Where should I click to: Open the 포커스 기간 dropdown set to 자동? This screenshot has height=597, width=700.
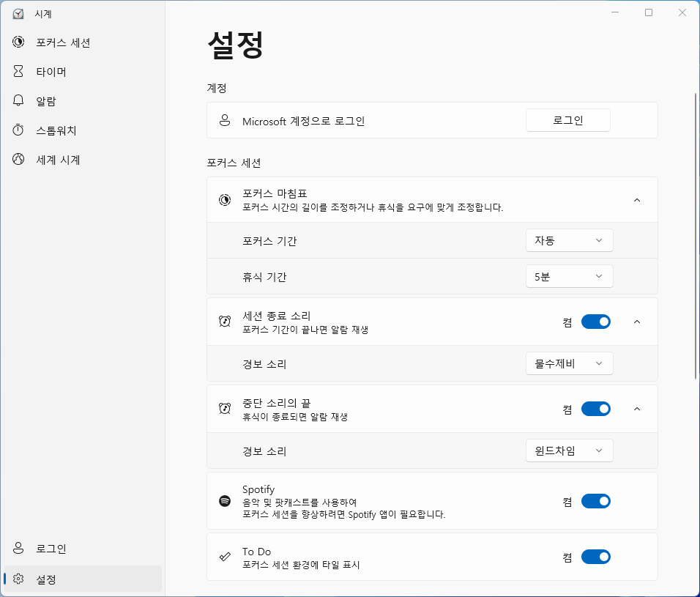(x=569, y=240)
